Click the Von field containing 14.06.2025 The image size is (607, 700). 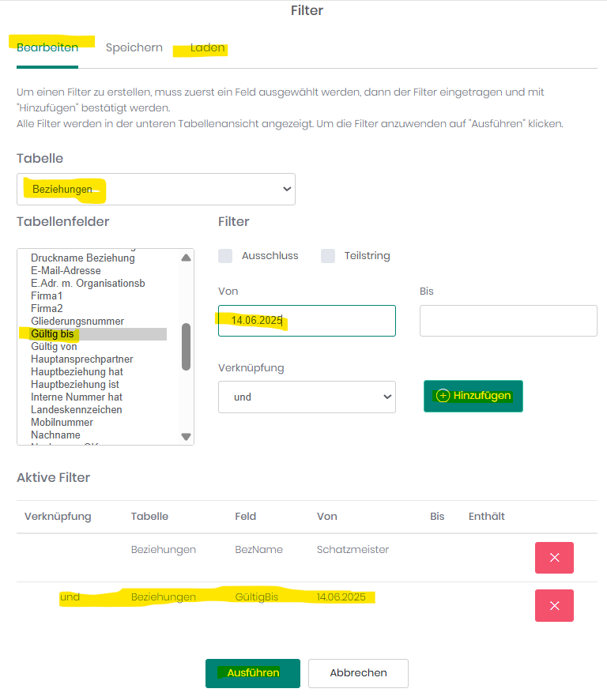coord(307,321)
